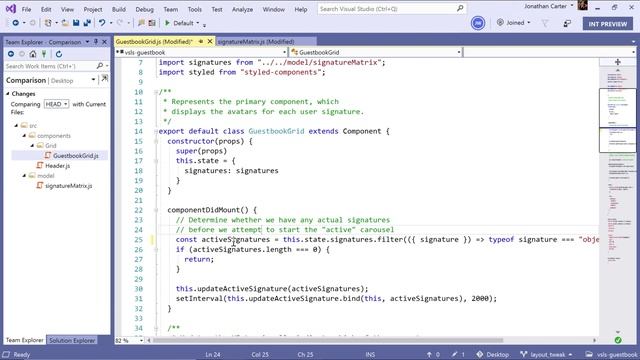
Task: Click the Navigate Backward arrow in main toolbar
Action: [16, 23]
